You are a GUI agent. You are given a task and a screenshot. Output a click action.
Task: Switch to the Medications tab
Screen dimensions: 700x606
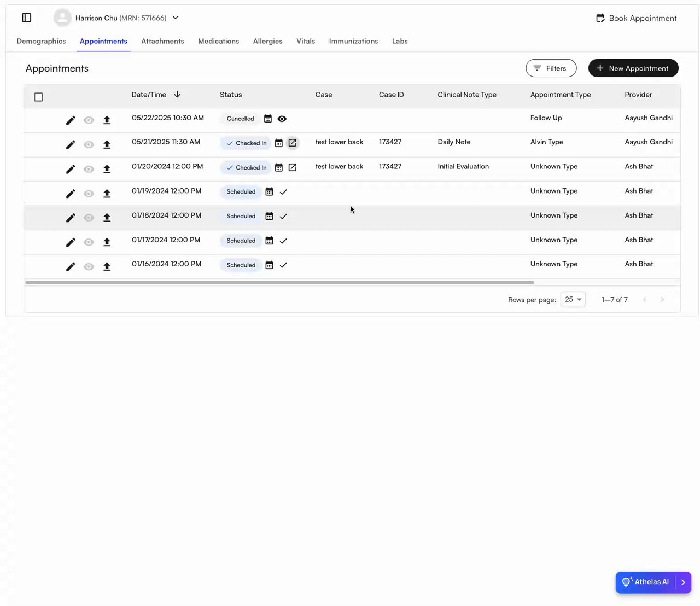[x=218, y=41]
